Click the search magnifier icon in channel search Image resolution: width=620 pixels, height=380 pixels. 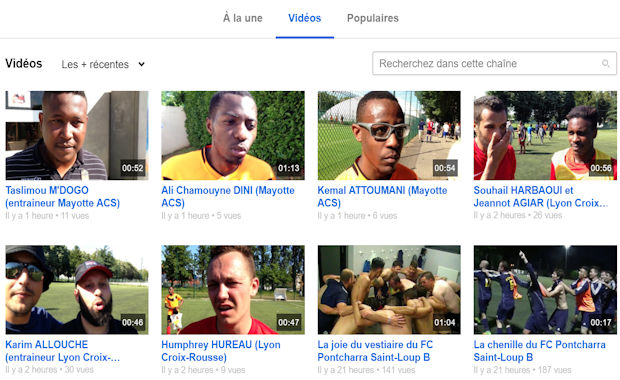click(605, 63)
